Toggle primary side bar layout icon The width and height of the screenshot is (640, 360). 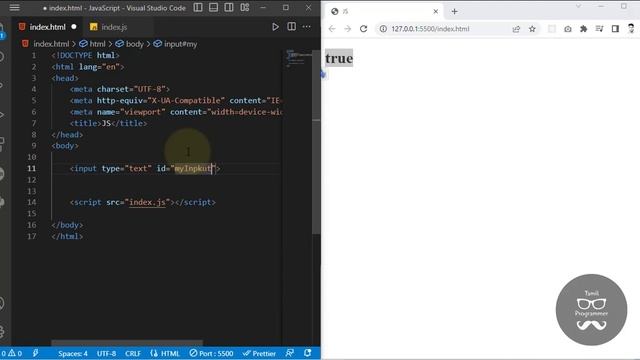pos(198,7)
